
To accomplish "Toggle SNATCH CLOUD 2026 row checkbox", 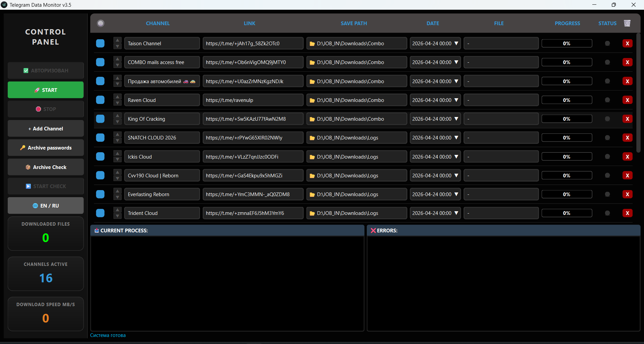I will [100, 137].
